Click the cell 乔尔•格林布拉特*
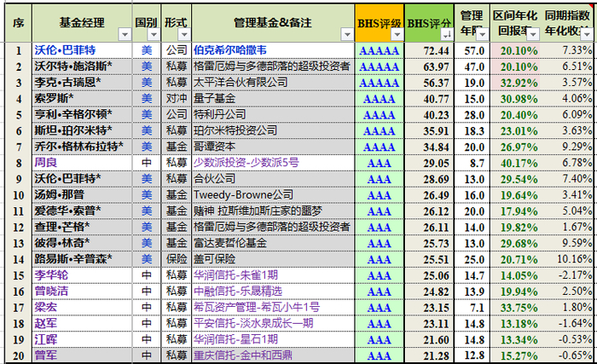The width and height of the screenshot is (597, 364). (x=82, y=147)
